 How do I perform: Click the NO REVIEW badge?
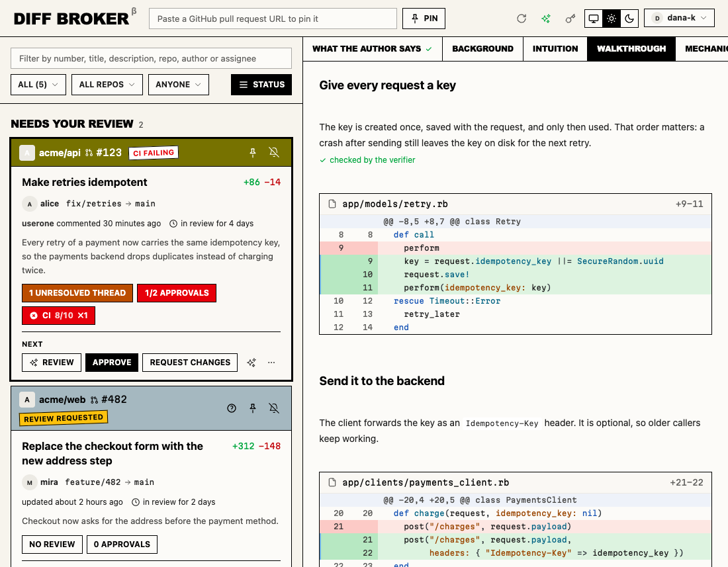[x=52, y=545]
